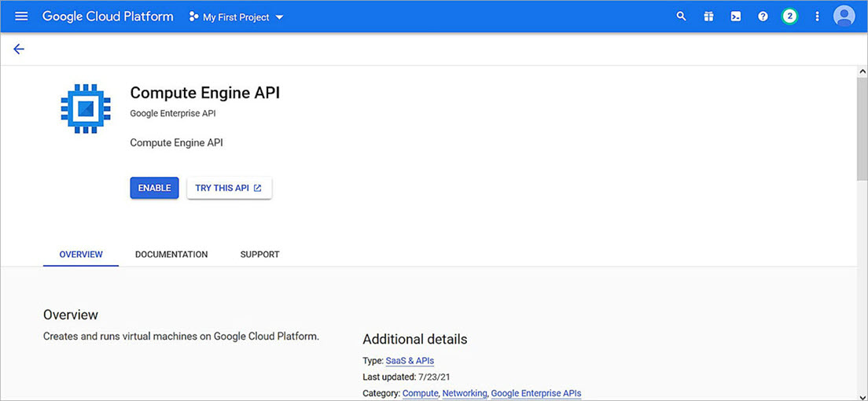
Task: Click the Try This API button
Action: point(229,188)
